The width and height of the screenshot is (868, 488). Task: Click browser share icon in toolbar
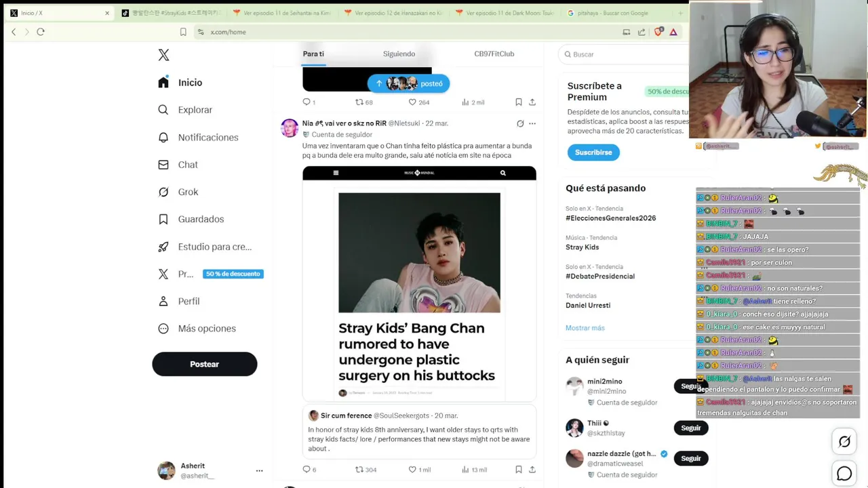point(642,32)
